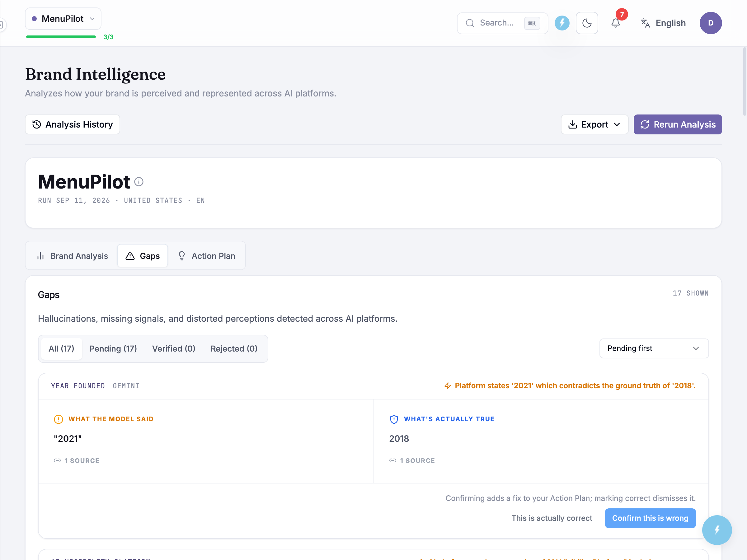The image size is (747, 560).
Task: Click the ⌘K shortcut badge
Action: pyautogui.click(x=532, y=23)
